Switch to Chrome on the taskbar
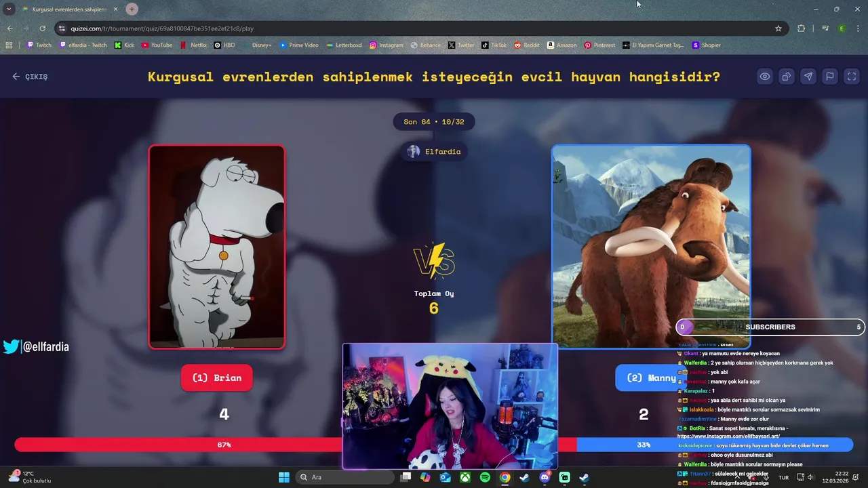 505,477
